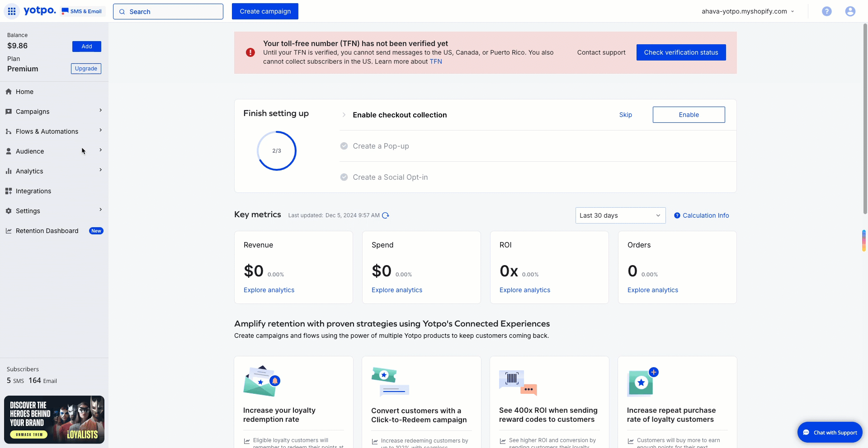Click the red TFN alert icon
The height and width of the screenshot is (448, 868).
click(250, 52)
